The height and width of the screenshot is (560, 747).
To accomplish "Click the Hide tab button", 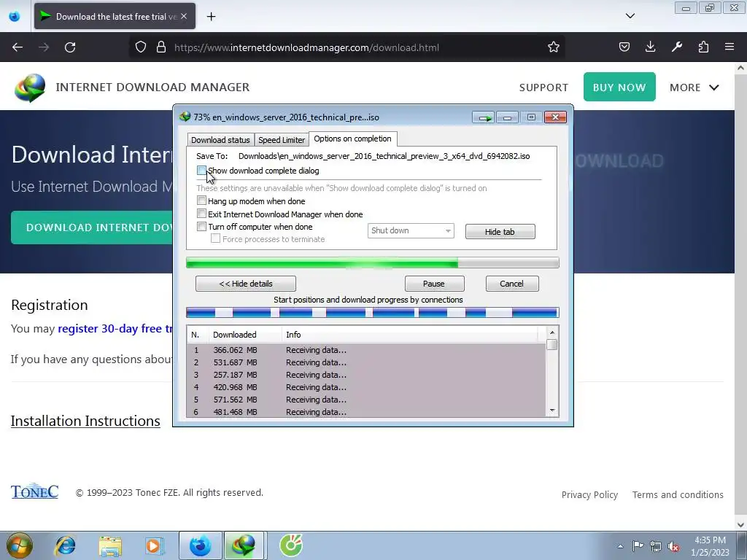I will (500, 231).
